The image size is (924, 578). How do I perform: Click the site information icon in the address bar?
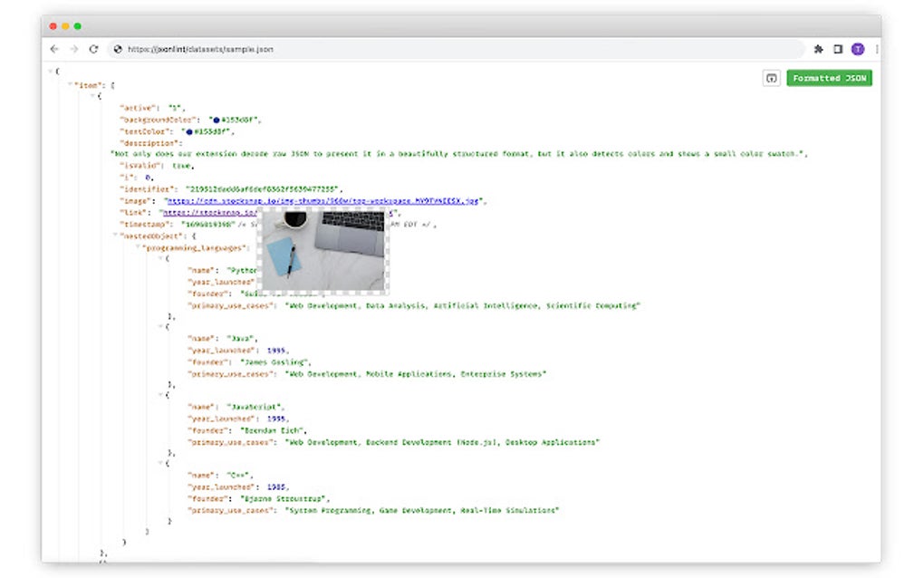(x=117, y=49)
